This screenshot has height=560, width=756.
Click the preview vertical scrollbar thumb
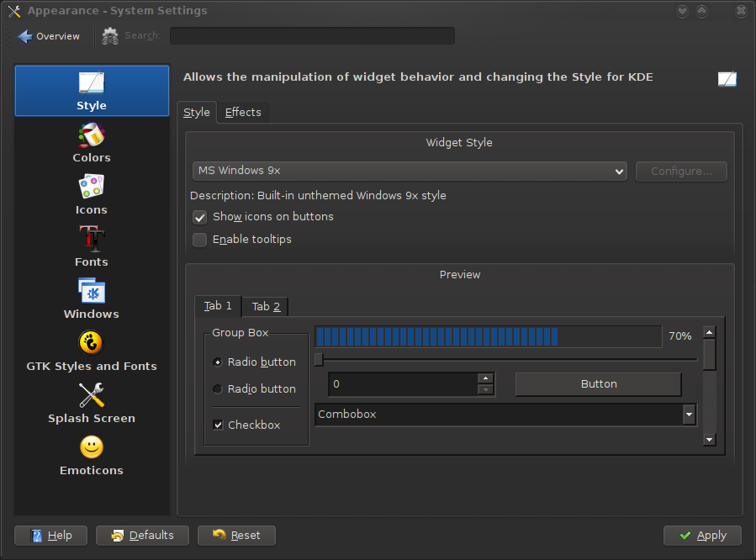[x=709, y=355]
